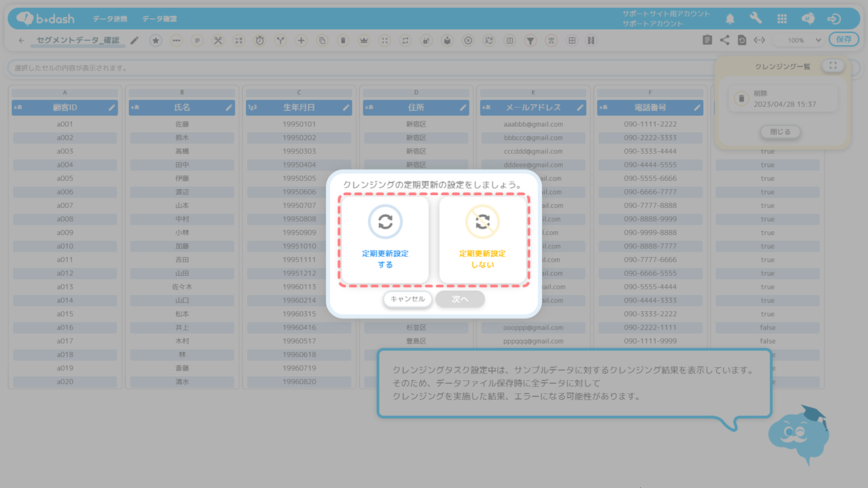This screenshot has width=868, height=488.
Task: Edit the 住所 column with its pencil icon
Action: pyautogui.click(x=463, y=107)
